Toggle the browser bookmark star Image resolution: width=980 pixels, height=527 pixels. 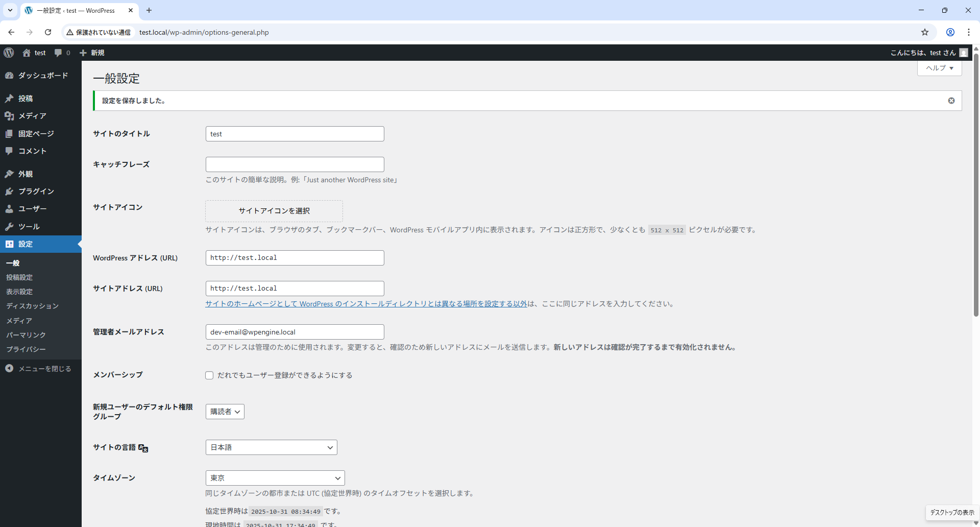925,32
